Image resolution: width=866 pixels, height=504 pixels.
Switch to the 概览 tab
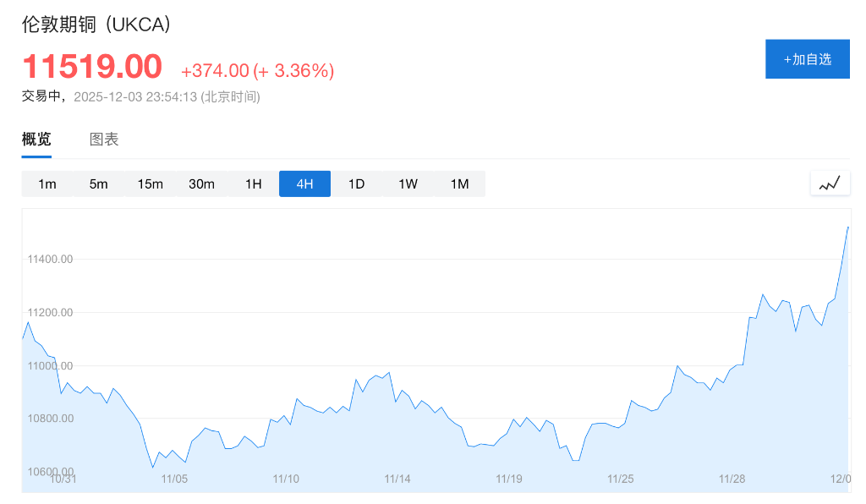click(36, 139)
